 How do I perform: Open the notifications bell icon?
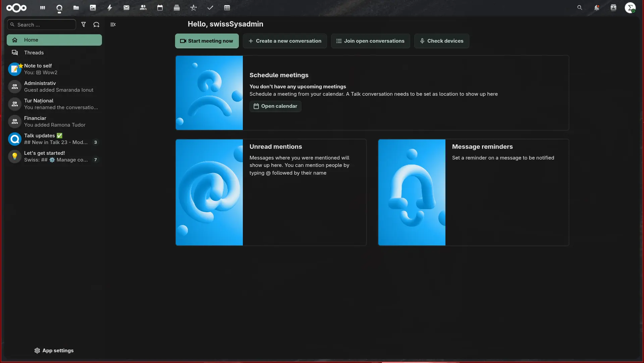(x=596, y=8)
